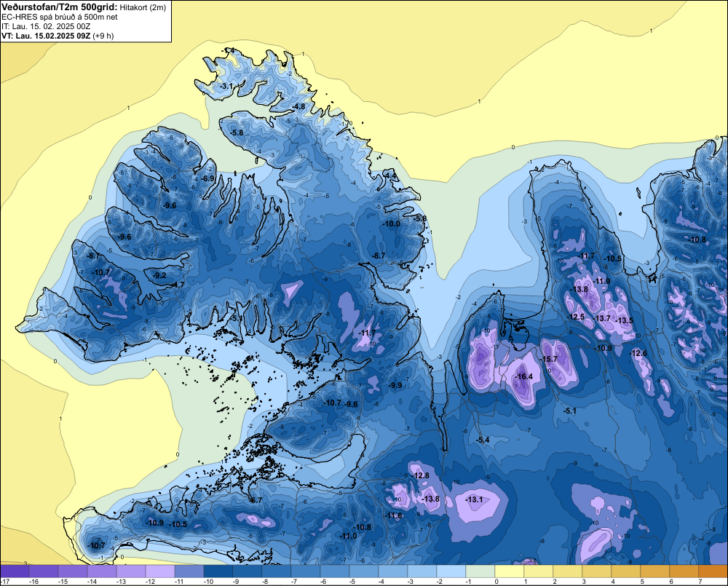This screenshot has height=586, width=728.
Task: Select the legend swatch between -2 and -1
Action: 451,571
